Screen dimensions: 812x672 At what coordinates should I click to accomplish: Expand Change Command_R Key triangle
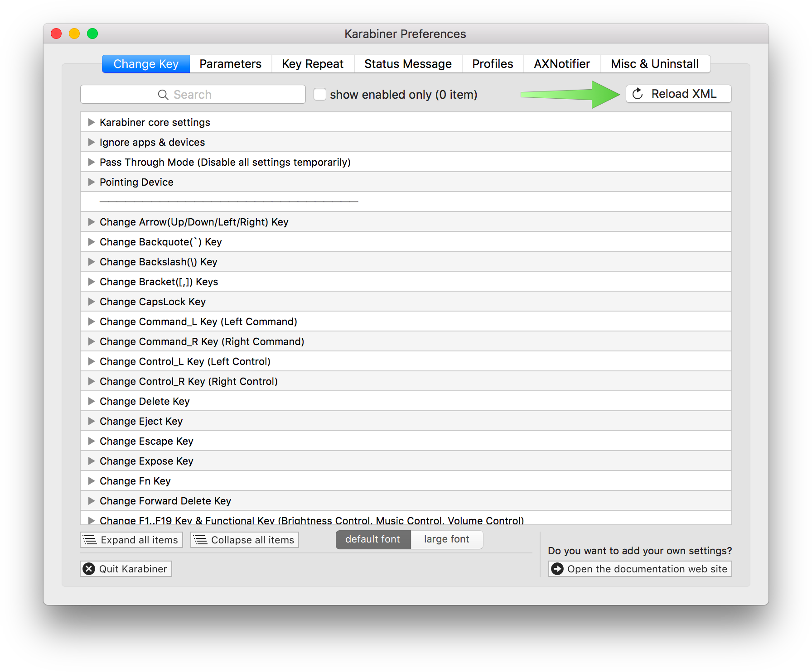tap(92, 341)
